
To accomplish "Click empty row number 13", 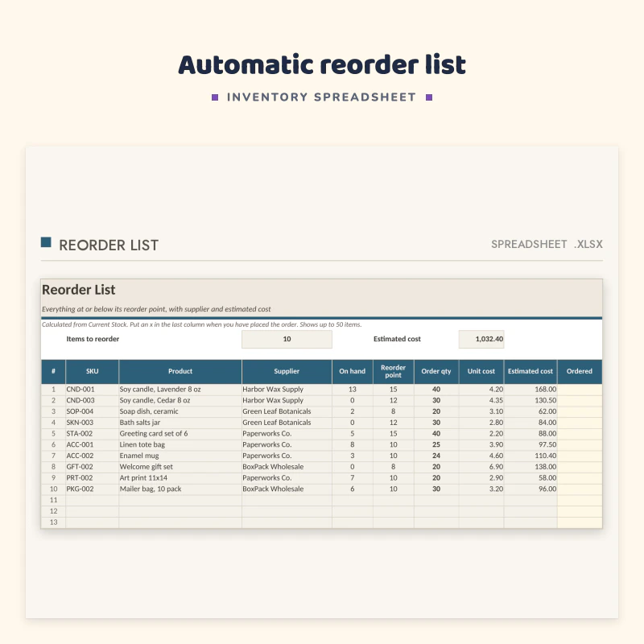I will click(x=53, y=522).
